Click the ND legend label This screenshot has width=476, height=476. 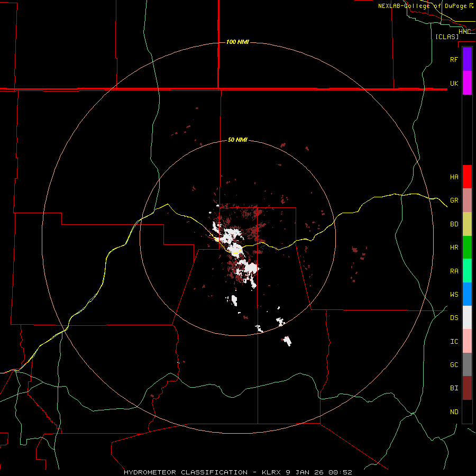click(454, 412)
